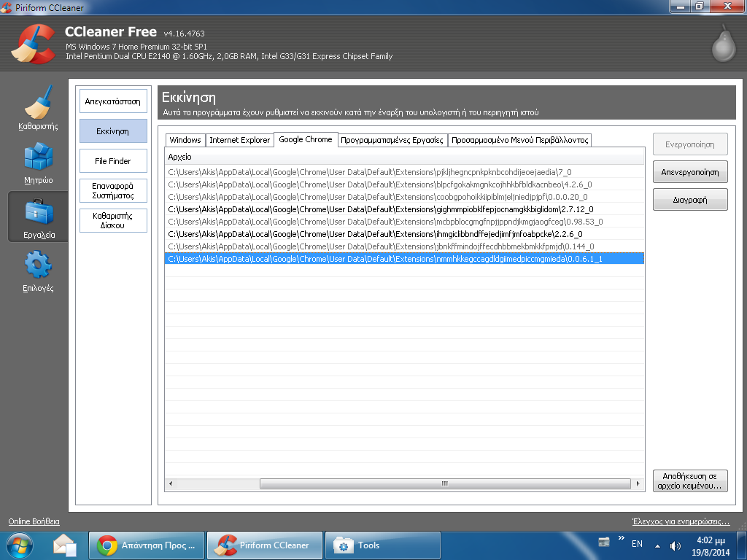The height and width of the screenshot is (560, 747).
Task: Open the Προγραμματισμένες Εργασίες tab
Action: point(392,140)
